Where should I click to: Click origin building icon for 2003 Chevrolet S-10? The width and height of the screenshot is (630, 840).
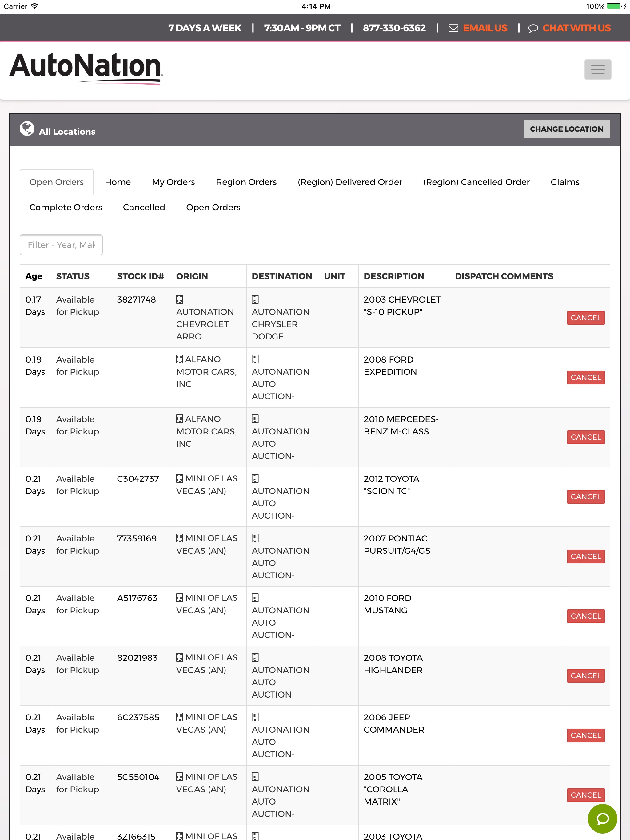tap(180, 299)
